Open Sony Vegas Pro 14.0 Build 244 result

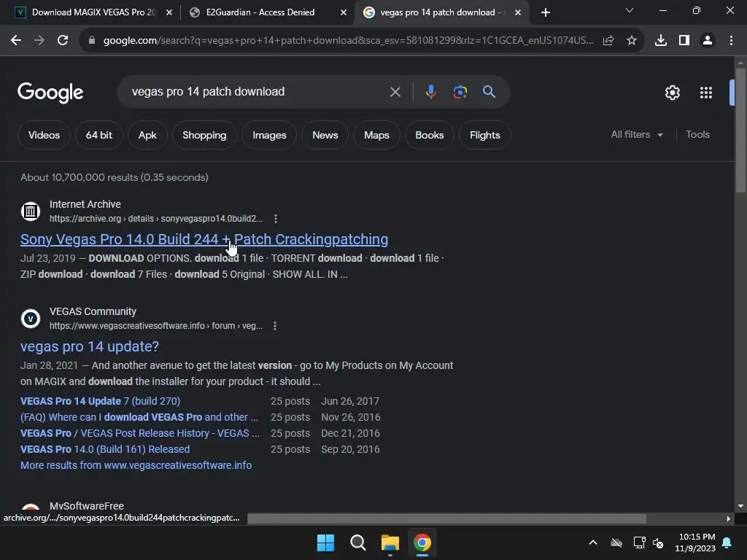204,239
